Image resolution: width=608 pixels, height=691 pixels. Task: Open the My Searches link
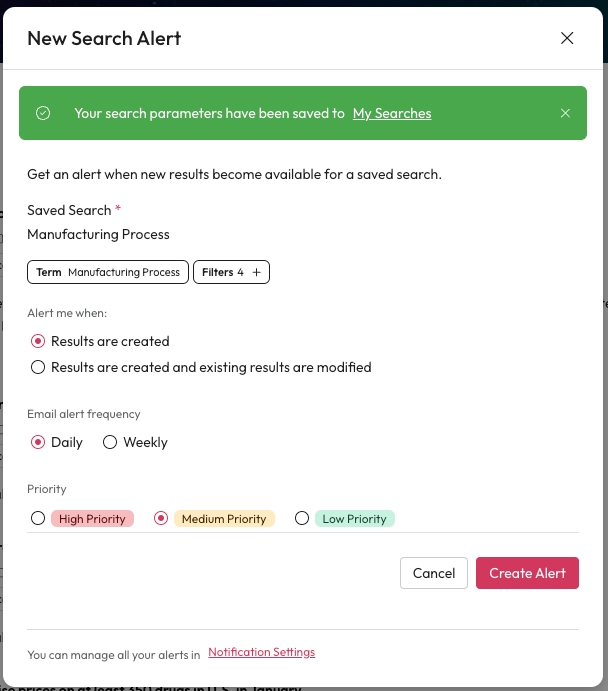392,113
